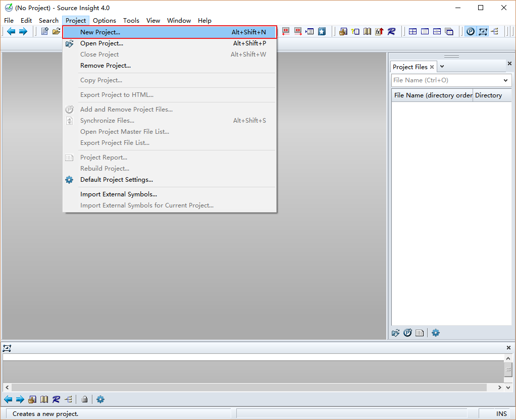Screen dimensions: 516x420
Task: Open the File Name combo box dropdown arrow
Action: coord(506,80)
